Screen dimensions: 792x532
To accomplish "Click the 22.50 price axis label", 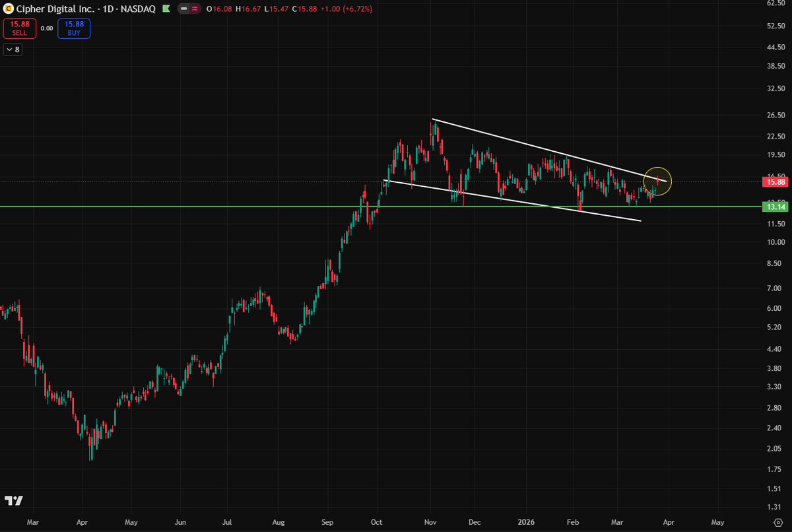I will point(775,137).
